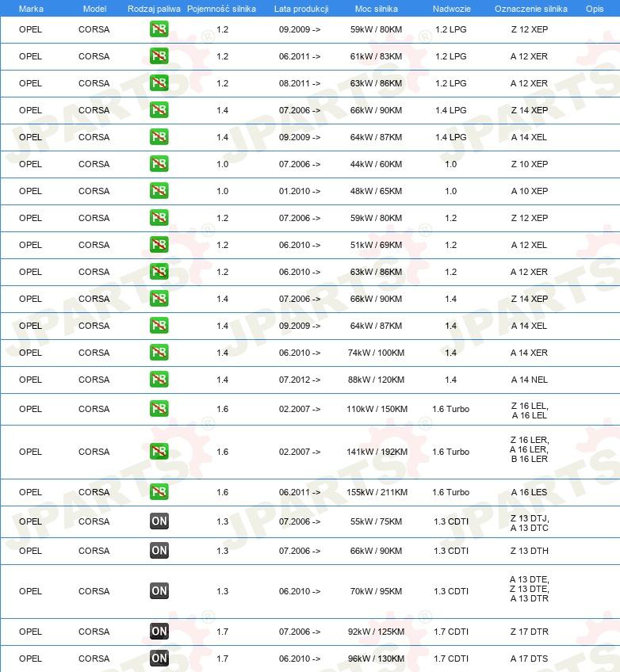Click diesel ON icon in Z 17 DTR row

pos(159,632)
